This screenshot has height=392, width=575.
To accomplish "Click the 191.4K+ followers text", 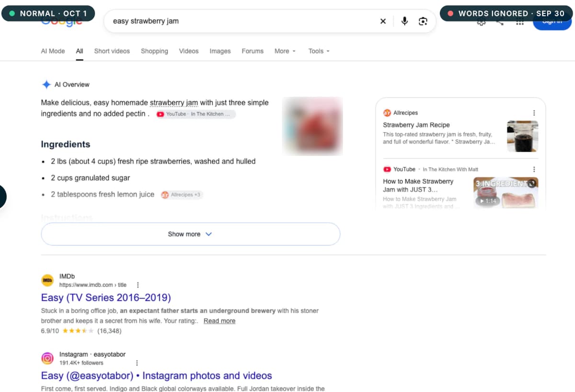I will [x=81, y=363].
